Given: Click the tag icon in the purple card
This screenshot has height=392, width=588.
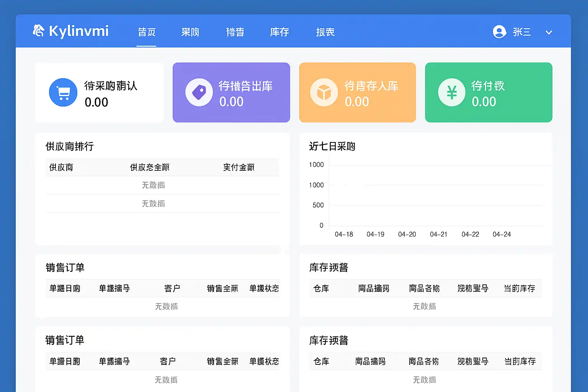Looking at the screenshot, I should point(199,92).
